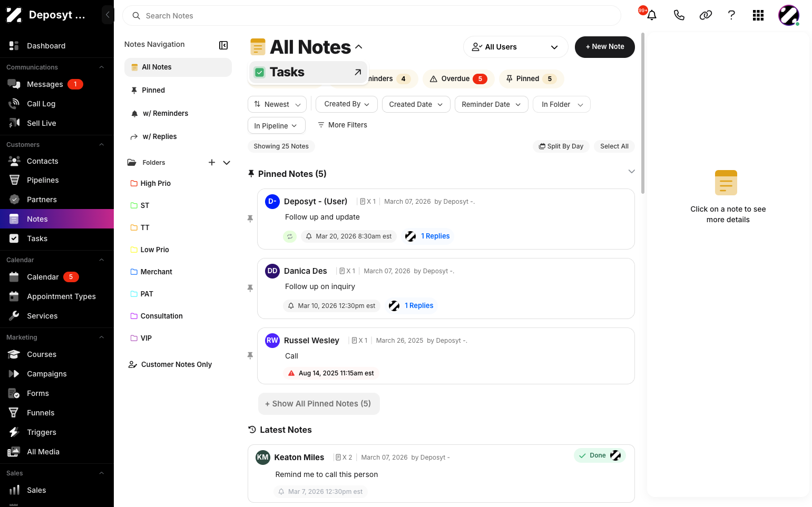Click the recurring icon on Deposyt note
Image resolution: width=812 pixels, height=507 pixels.
(290, 236)
